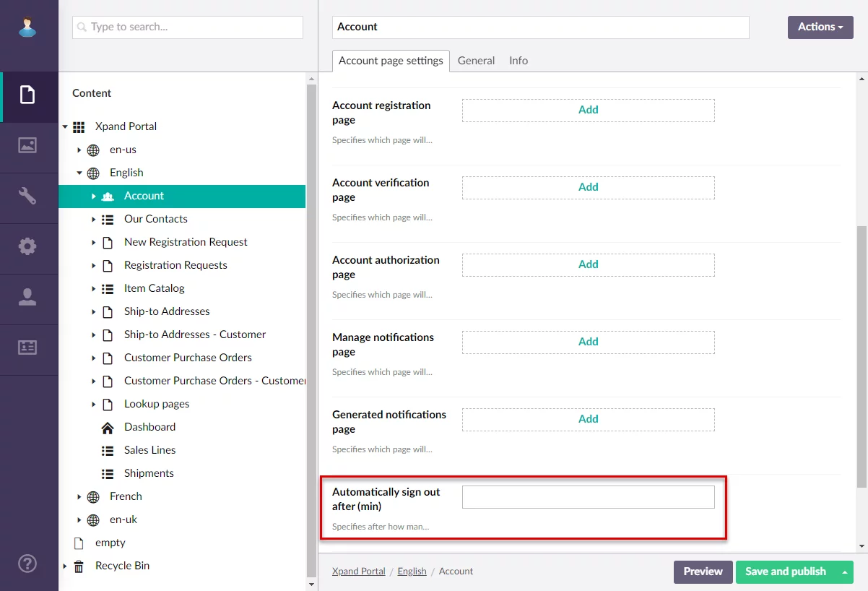Open the Members card icon
Viewport: 868px width, 591px height.
pos(27,348)
